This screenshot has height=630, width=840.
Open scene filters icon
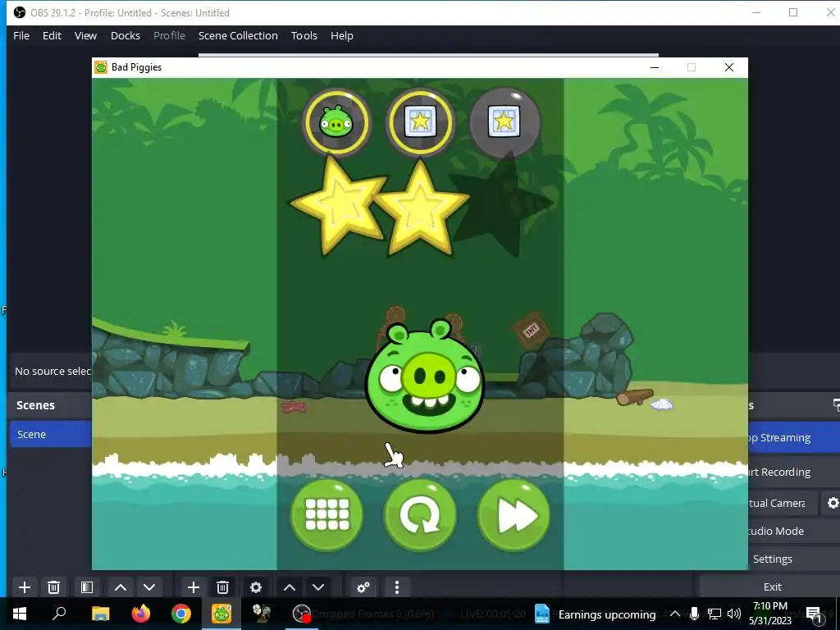(87, 587)
